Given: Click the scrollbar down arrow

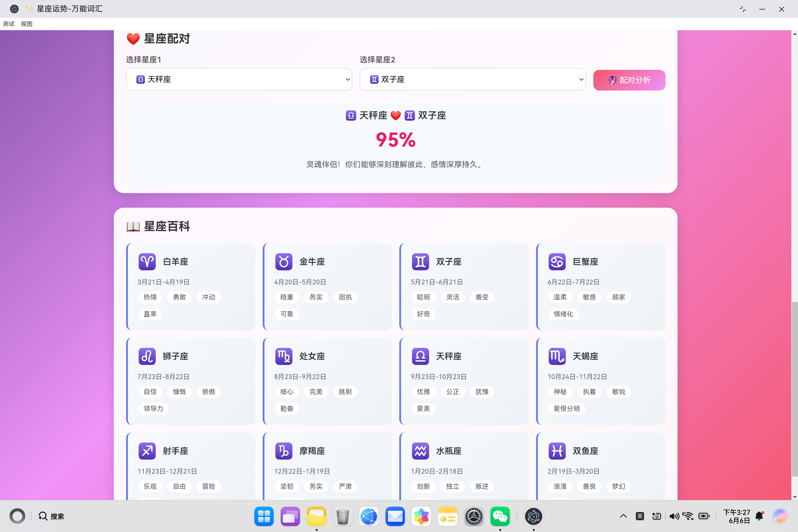Looking at the screenshot, I should tap(795, 497).
